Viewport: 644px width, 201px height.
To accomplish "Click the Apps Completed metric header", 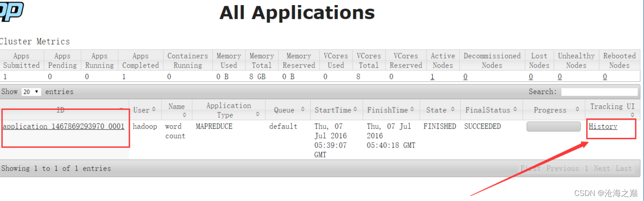I will click(141, 61).
